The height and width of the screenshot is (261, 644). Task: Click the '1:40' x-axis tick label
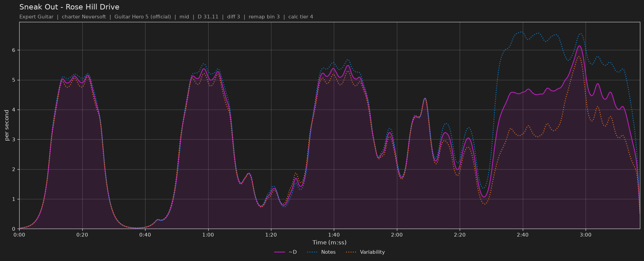coord(334,235)
